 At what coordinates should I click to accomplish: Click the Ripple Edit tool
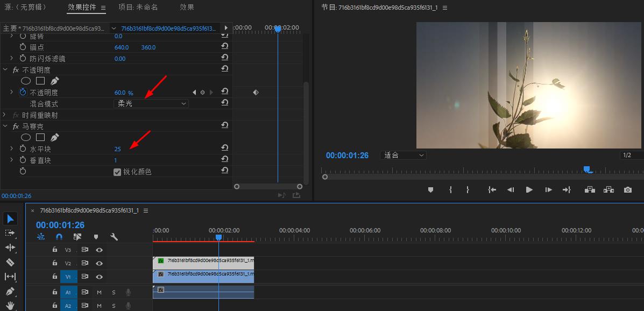coord(10,247)
